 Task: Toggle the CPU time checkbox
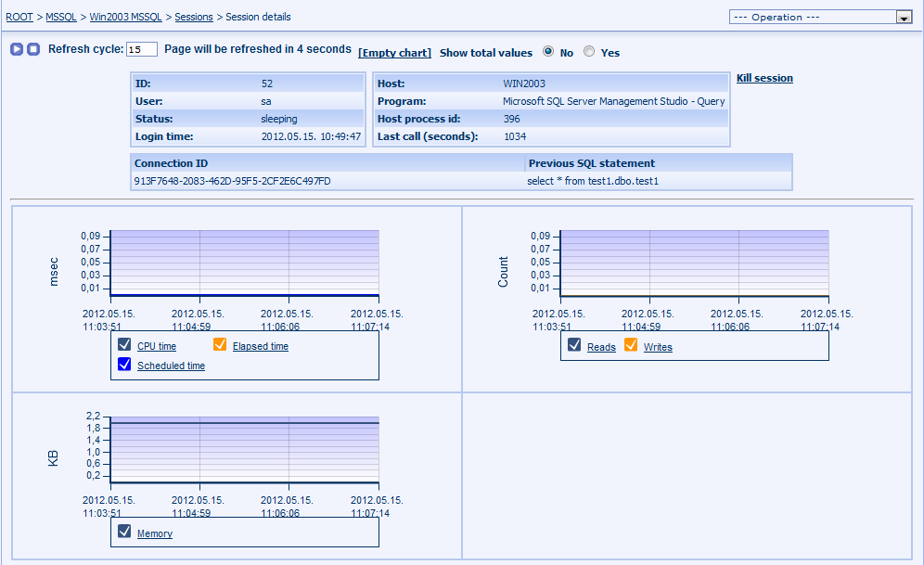pos(124,344)
